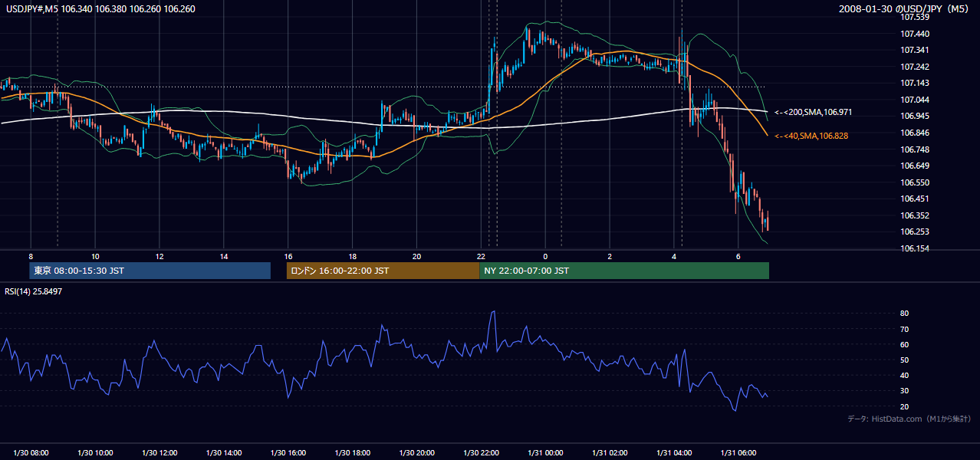Click the 1/30 12:00 time axis label
The height and width of the screenshot is (460, 980).
point(159,453)
